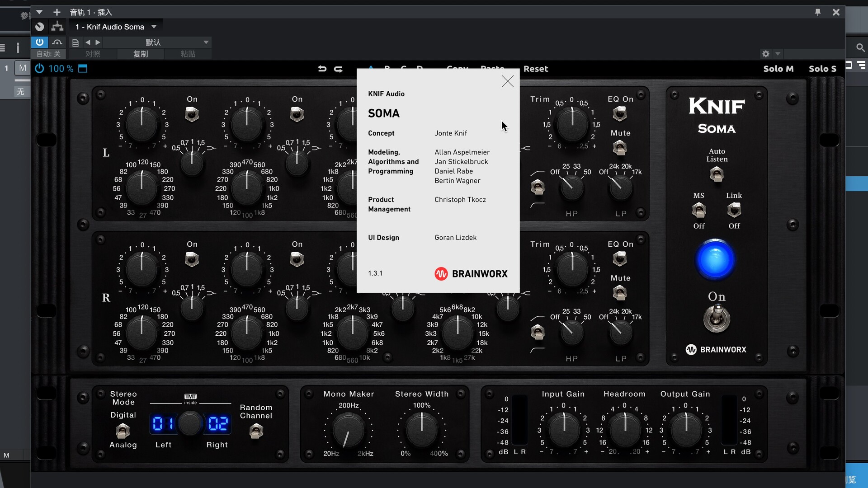Enable Solo M
The image size is (868, 488).
(x=778, y=69)
